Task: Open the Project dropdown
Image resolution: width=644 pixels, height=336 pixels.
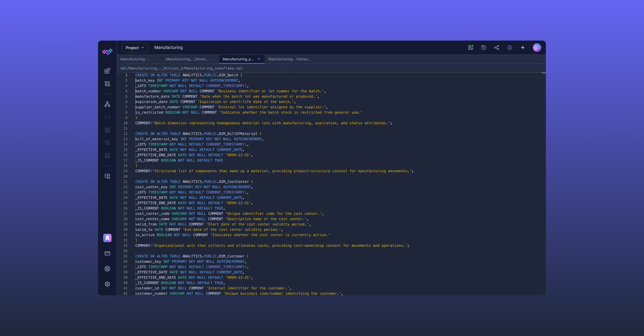Action: (135, 48)
